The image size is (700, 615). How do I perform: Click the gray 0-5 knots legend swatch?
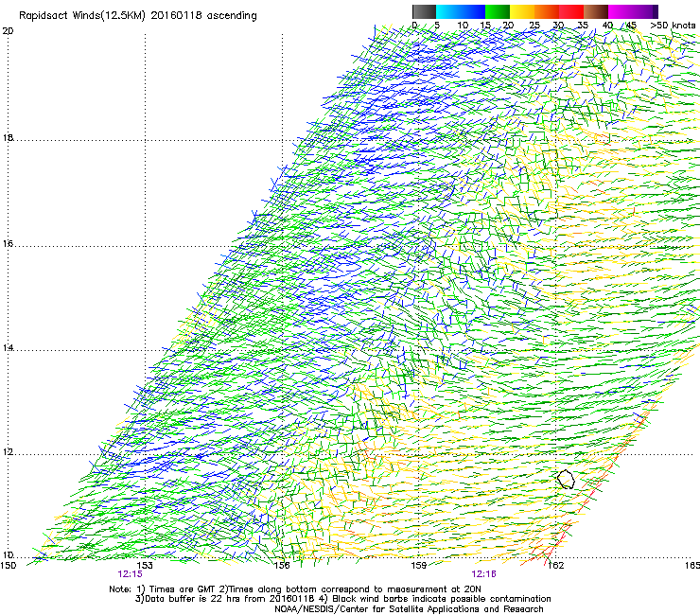424,11
